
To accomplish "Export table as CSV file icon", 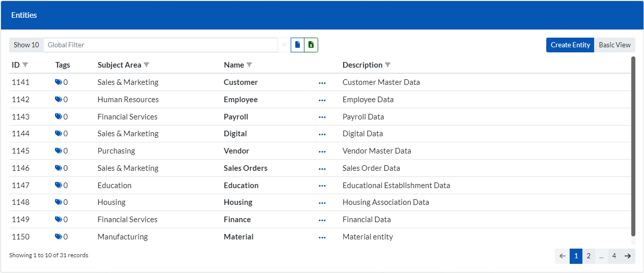I will pos(298,45).
